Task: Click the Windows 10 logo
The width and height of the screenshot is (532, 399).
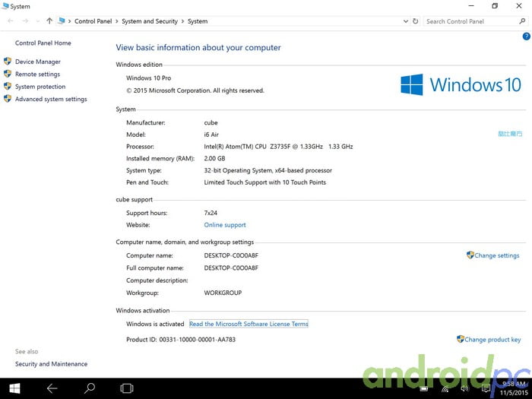Action: click(461, 84)
